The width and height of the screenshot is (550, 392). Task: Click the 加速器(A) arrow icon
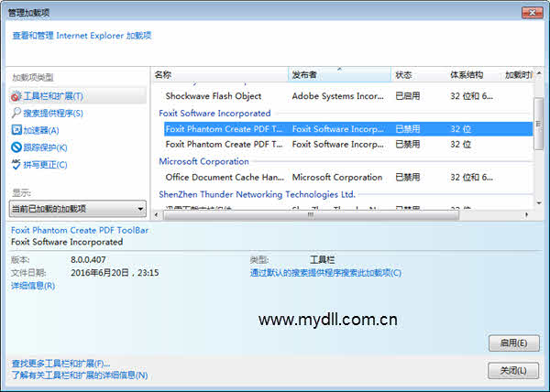(x=16, y=130)
